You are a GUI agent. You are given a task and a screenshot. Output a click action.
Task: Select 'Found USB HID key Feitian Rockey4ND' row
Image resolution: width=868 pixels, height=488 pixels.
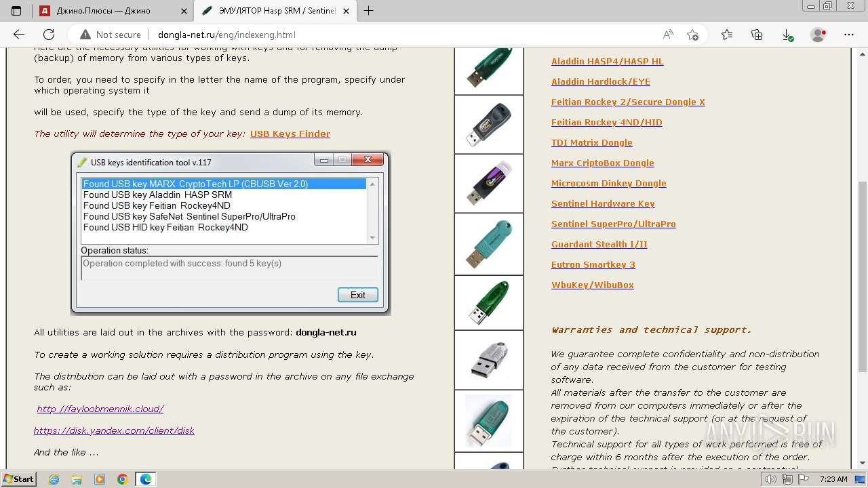(224, 227)
